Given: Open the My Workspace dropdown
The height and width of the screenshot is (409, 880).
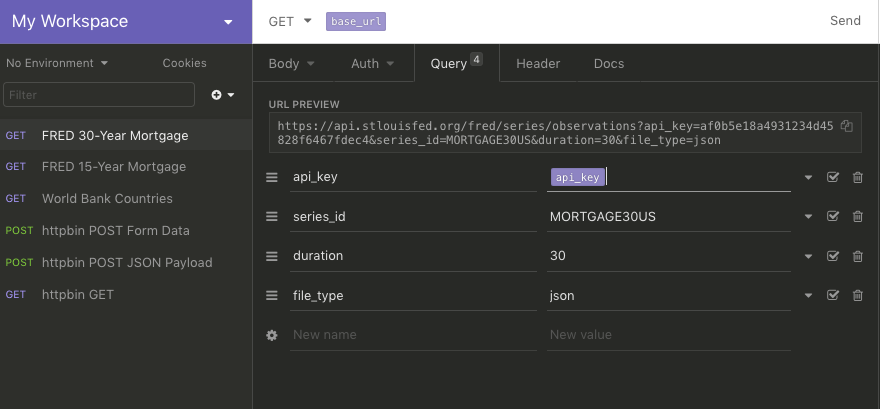Looking at the screenshot, I should (126, 21).
